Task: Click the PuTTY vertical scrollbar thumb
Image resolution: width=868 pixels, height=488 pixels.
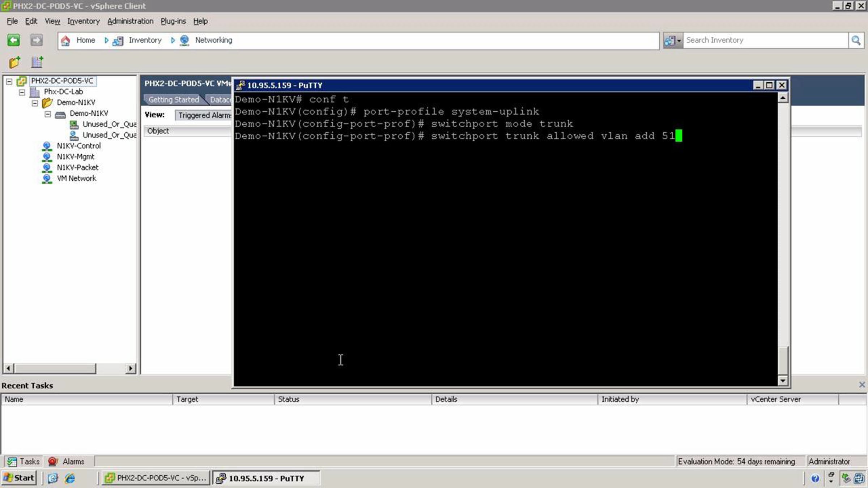Action: [x=783, y=361]
